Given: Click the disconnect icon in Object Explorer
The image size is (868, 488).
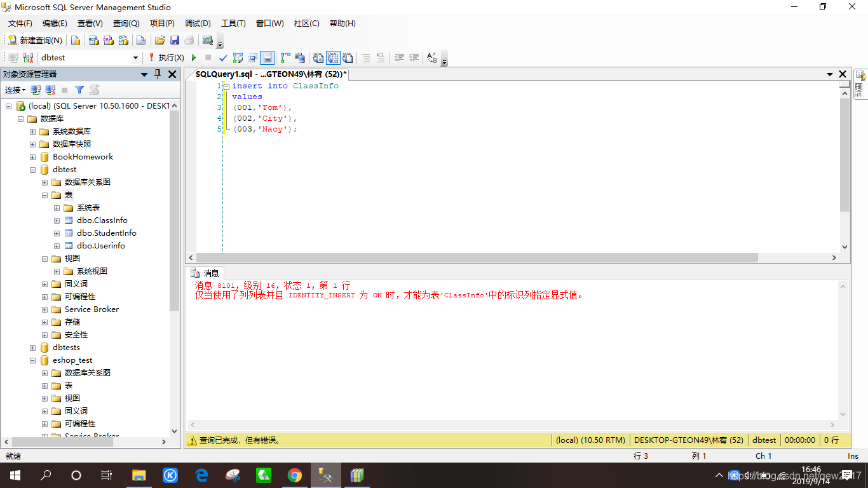Looking at the screenshot, I should (x=51, y=90).
